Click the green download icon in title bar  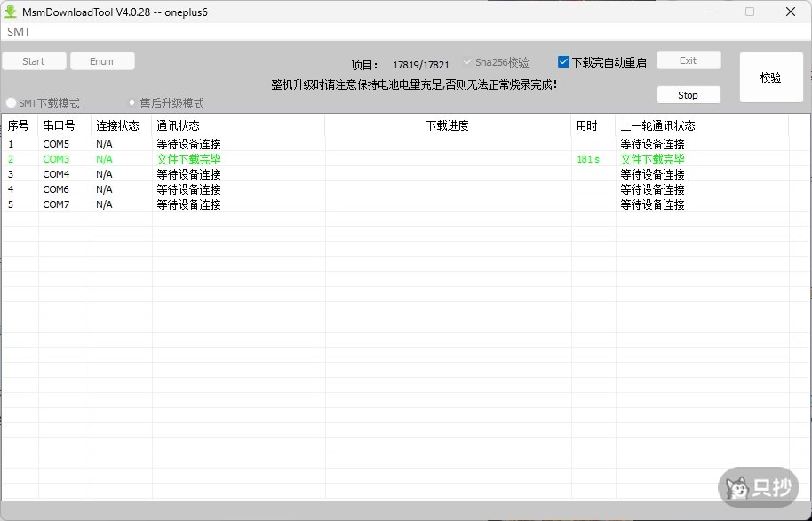(x=11, y=12)
